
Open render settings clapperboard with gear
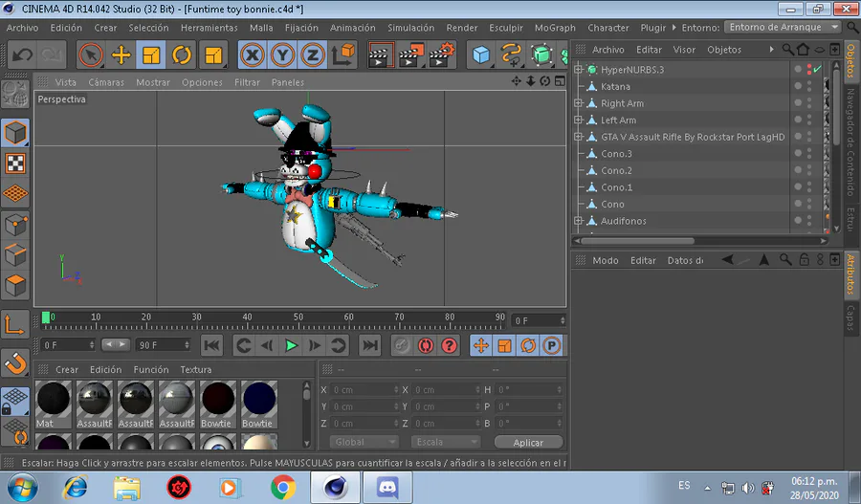[442, 55]
